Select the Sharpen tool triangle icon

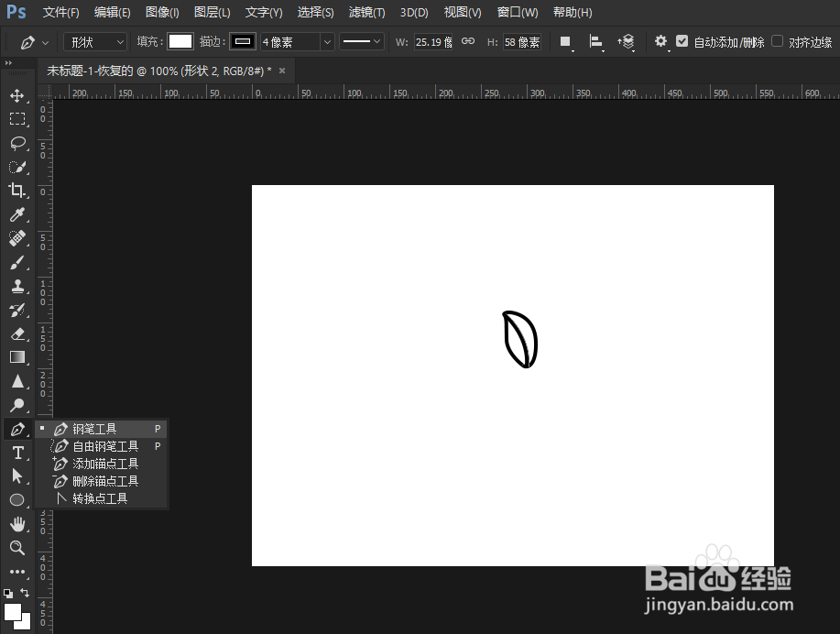click(x=17, y=381)
